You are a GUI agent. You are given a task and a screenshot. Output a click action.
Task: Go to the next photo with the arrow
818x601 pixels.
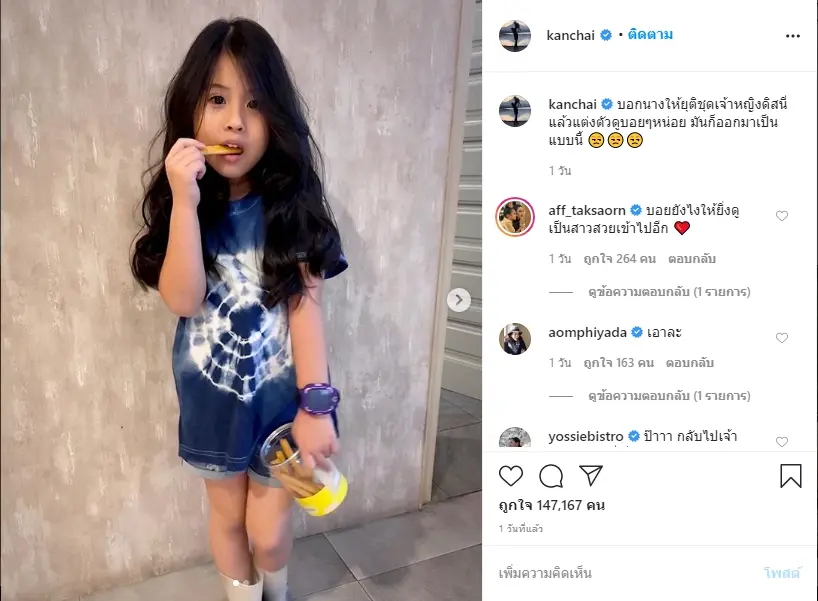(459, 300)
